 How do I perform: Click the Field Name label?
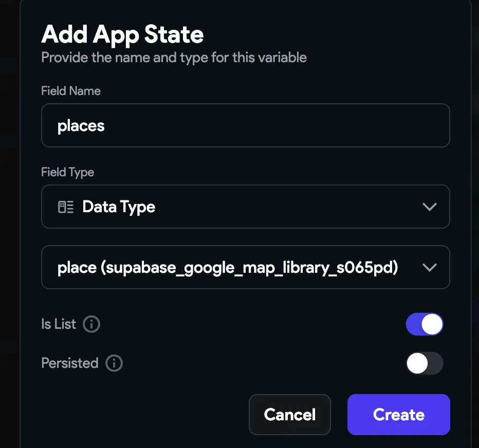tap(70, 91)
